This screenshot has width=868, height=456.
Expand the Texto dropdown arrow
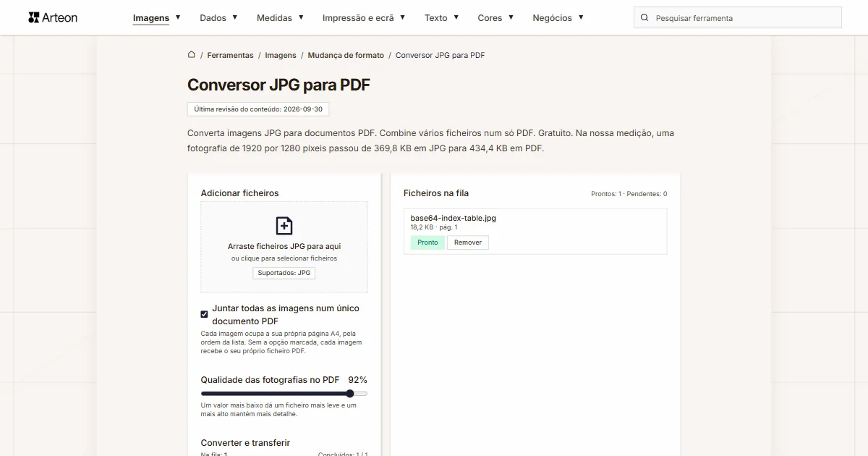456,17
